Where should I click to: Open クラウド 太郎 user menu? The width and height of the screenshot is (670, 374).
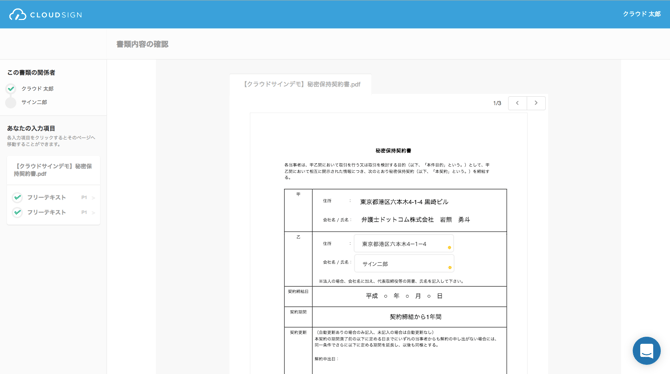pos(641,14)
